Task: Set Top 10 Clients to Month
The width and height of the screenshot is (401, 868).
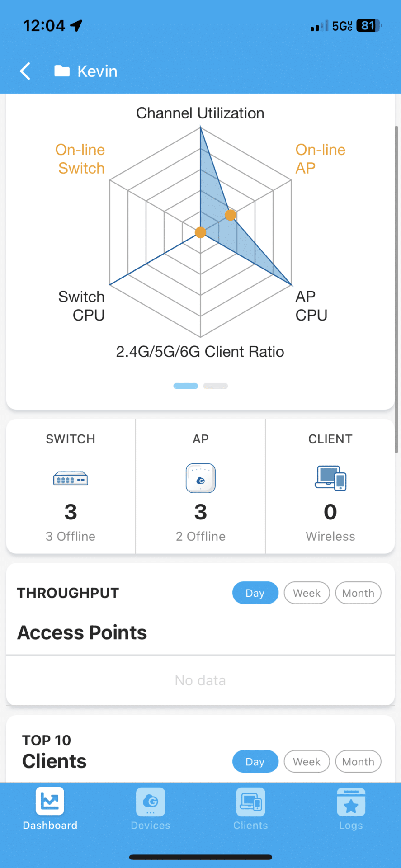Action: point(359,761)
